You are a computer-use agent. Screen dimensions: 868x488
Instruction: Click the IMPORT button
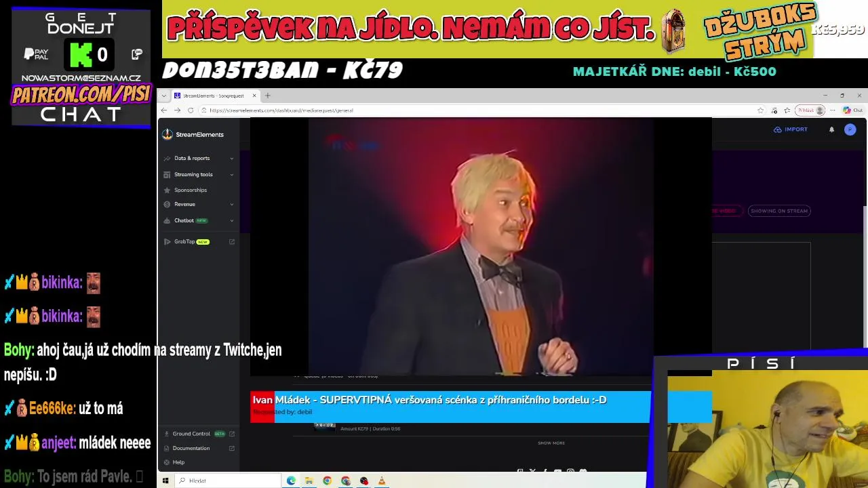click(x=791, y=129)
